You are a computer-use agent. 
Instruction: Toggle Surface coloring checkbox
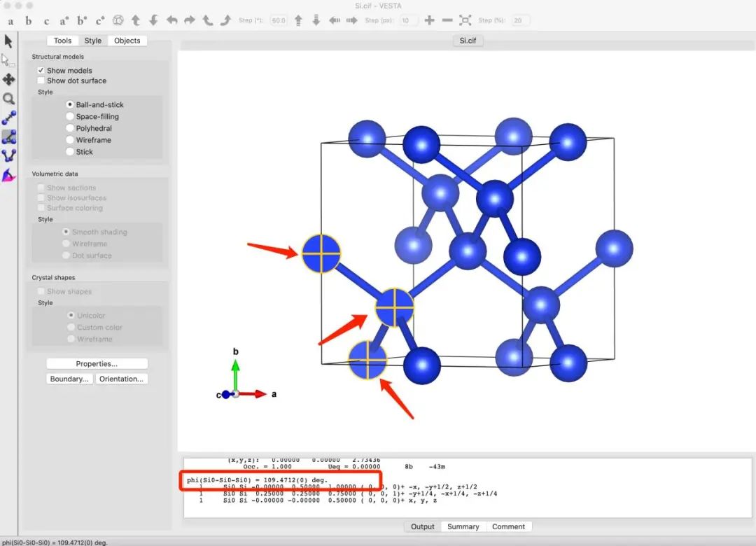pyautogui.click(x=41, y=208)
